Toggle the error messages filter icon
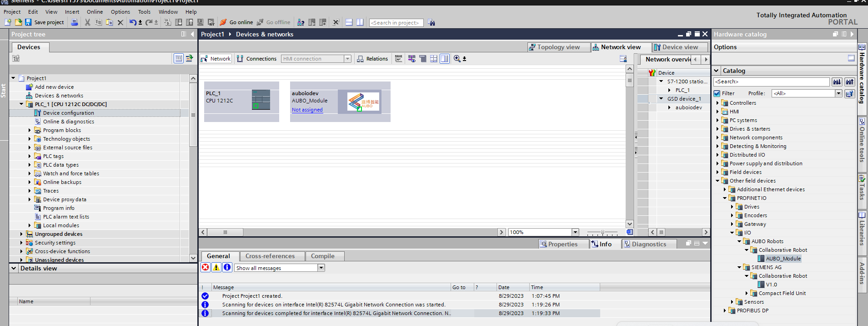Viewport: 868px width, 326px height. click(206, 267)
